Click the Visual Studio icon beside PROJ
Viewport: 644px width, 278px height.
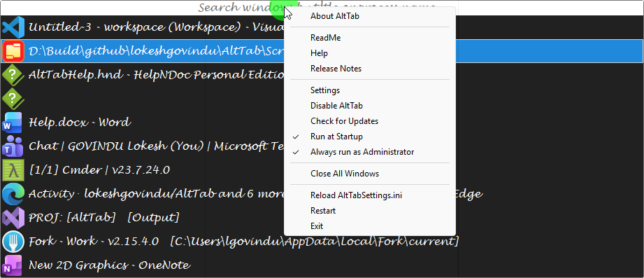coord(13,217)
